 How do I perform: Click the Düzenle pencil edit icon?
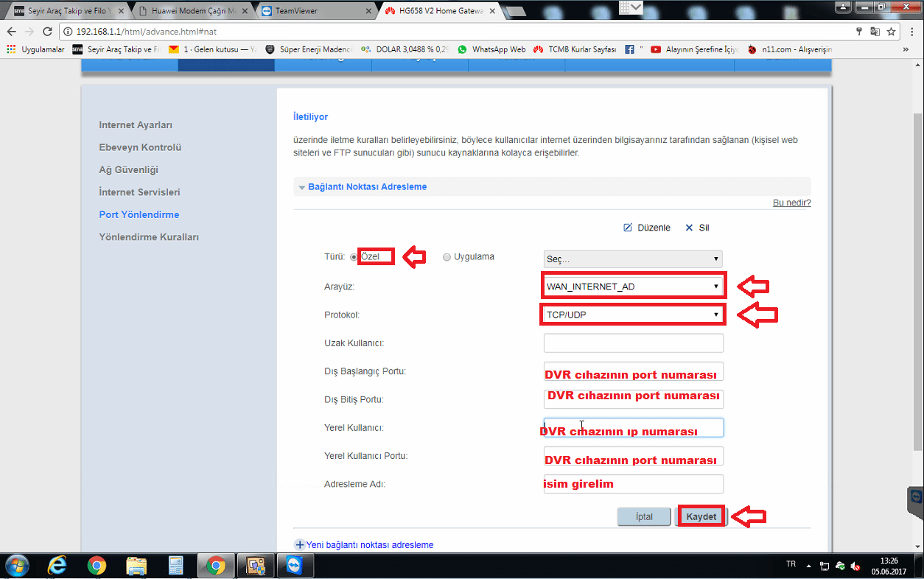628,228
